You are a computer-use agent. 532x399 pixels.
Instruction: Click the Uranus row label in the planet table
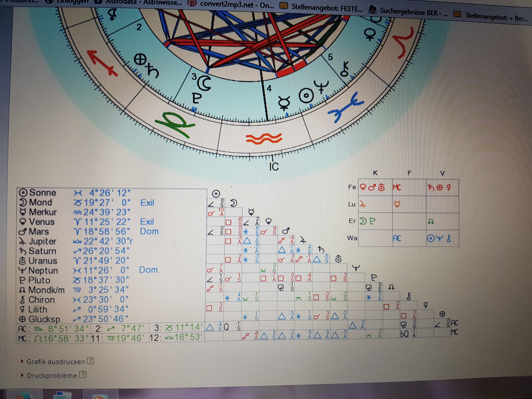point(43,261)
